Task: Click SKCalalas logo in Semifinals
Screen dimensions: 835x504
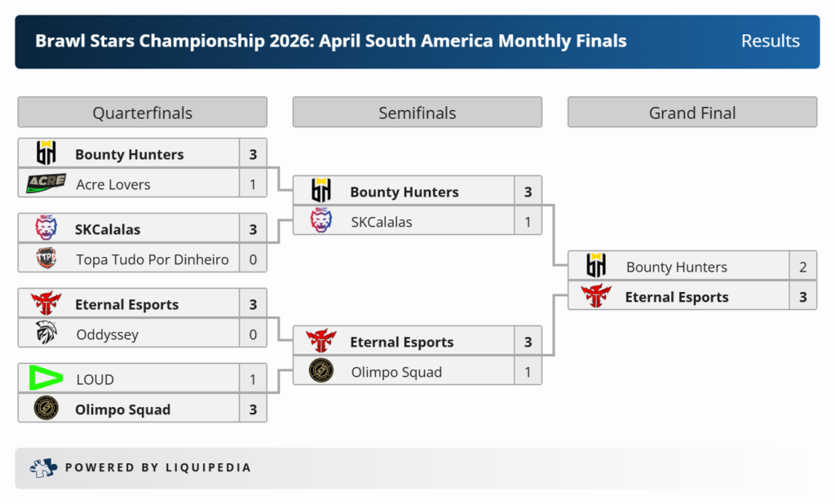Action: (321, 222)
